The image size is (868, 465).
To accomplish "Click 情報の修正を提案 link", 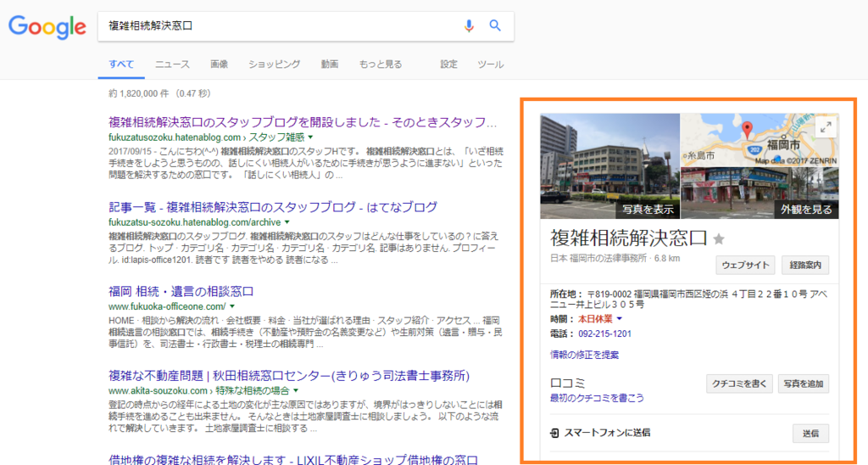I will (x=585, y=355).
